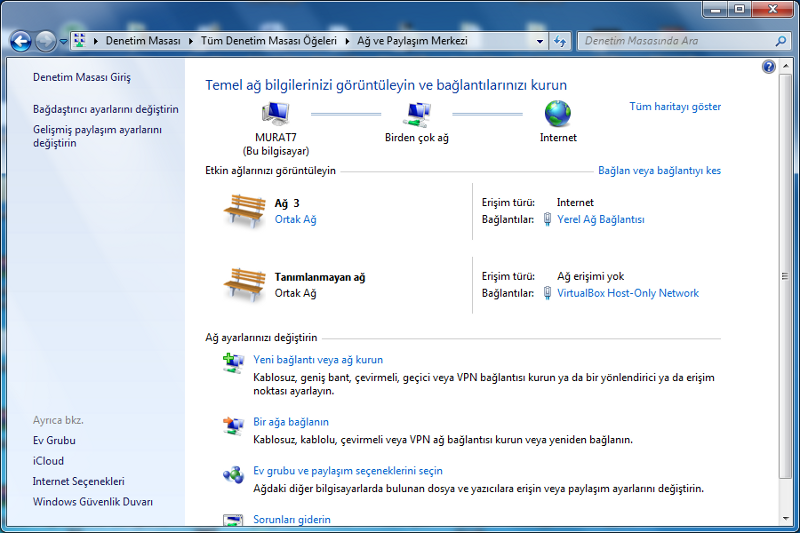This screenshot has width=800, height=533.
Task: Click the Sorunları giderin icon
Action: click(x=233, y=520)
